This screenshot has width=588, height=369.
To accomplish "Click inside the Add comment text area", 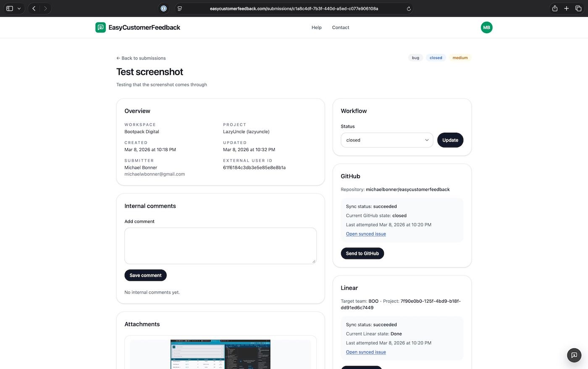I will click(x=220, y=246).
